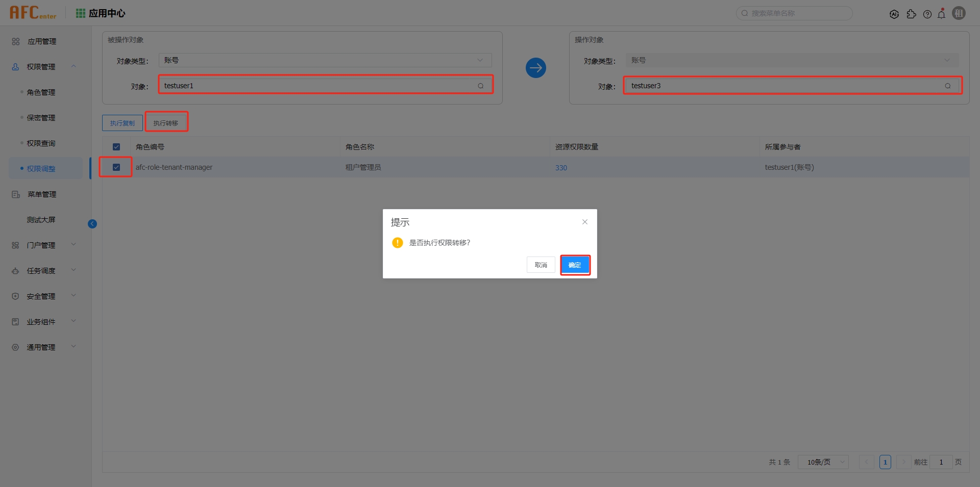This screenshot has height=487, width=980.
Task: Click 取消 in the dialog
Action: [541, 265]
